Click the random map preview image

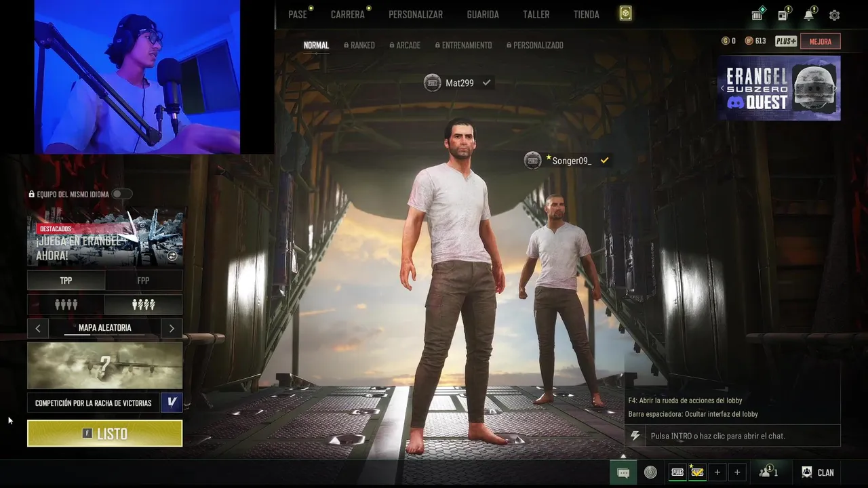click(105, 365)
